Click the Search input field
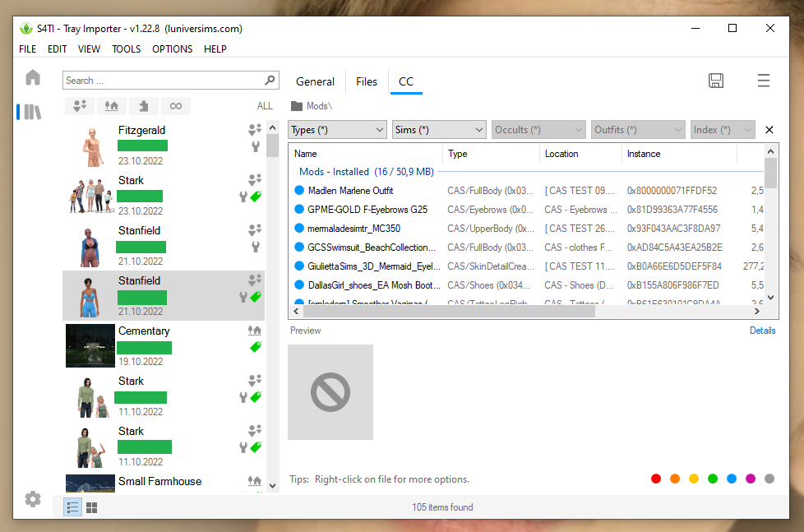Screen dimensions: 804x532 pyautogui.click(x=163, y=81)
